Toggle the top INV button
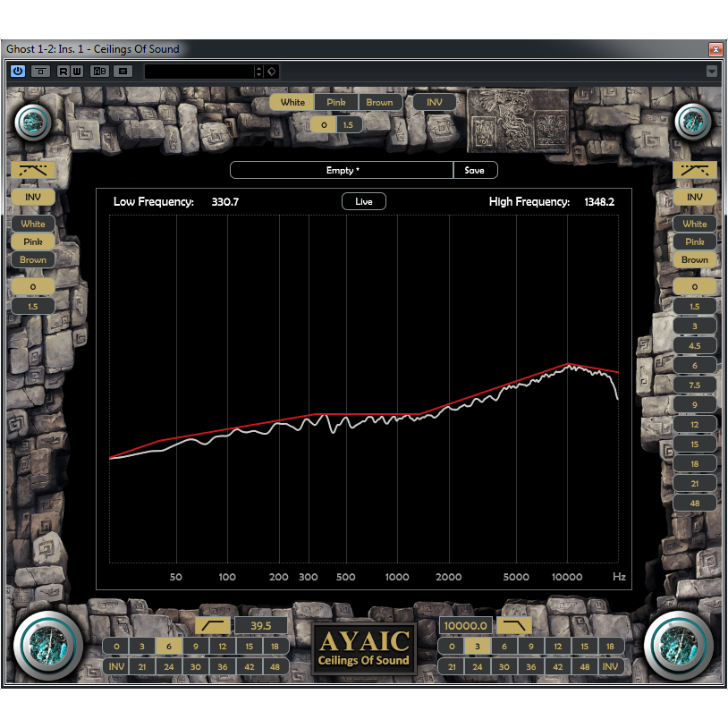 click(x=435, y=102)
